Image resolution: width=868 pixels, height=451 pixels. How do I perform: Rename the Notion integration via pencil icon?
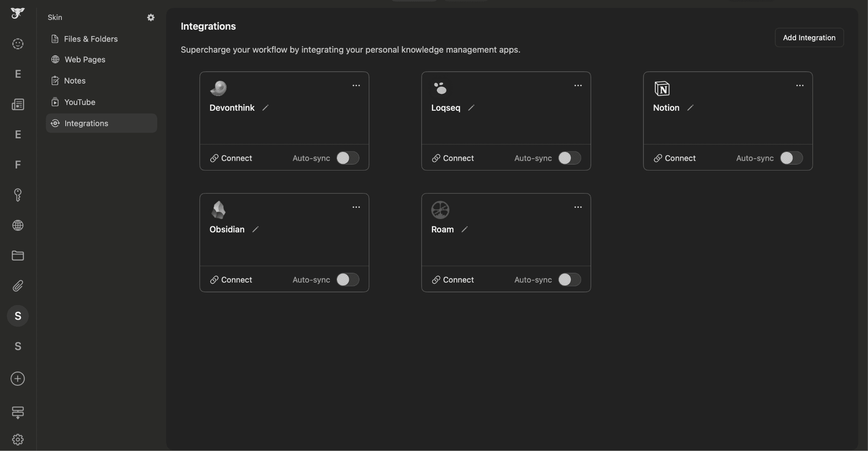pyautogui.click(x=690, y=108)
